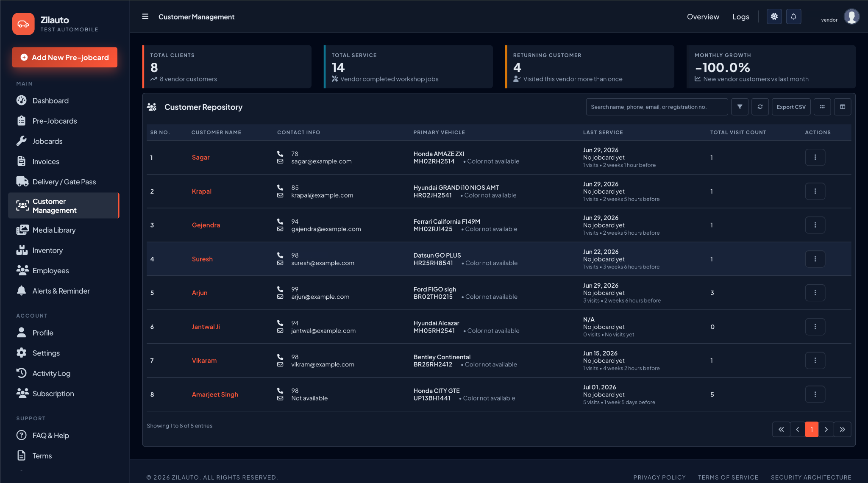Click the Media Library sidebar icon

coord(22,230)
